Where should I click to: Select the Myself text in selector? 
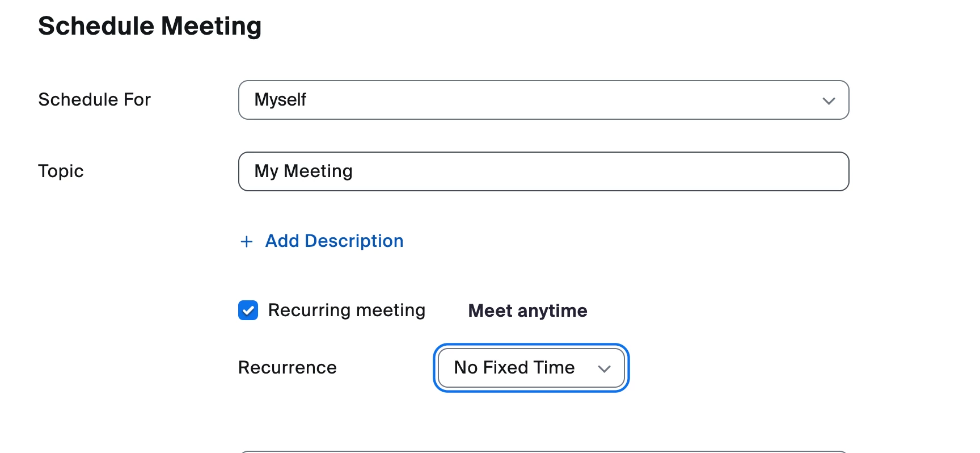[280, 100]
